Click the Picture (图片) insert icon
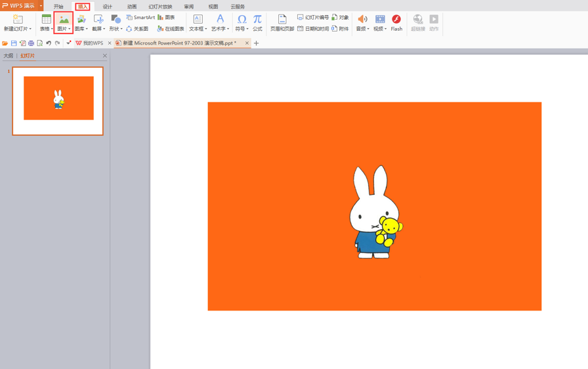588x369 pixels. point(64,19)
